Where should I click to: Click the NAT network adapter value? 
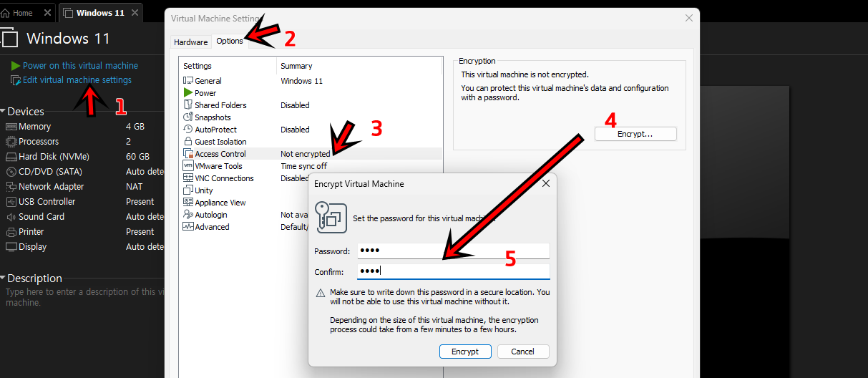coord(135,187)
